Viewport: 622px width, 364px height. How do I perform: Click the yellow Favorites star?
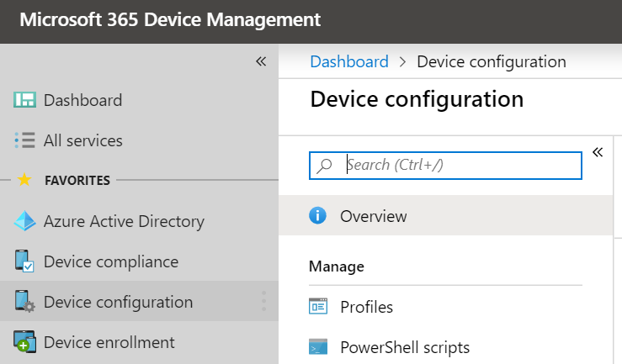click(x=24, y=180)
